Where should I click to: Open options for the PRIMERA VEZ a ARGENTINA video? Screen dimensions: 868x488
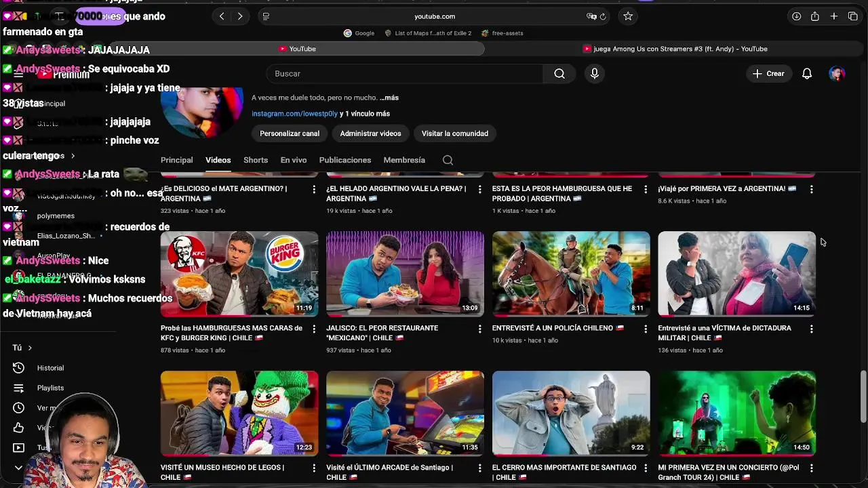coord(811,189)
